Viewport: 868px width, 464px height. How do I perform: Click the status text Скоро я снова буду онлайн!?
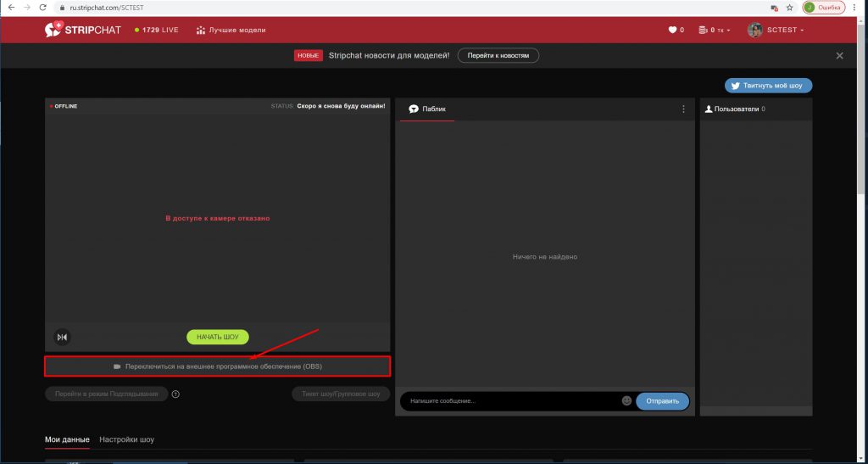point(341,106)
